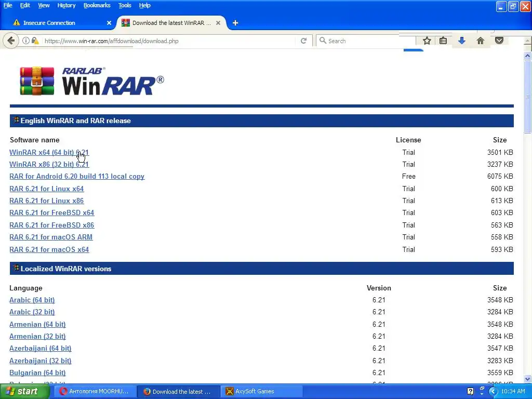Image resolution: width=532 pixels, height=399 pixels.
Task: Save to Pocket icon in toolbar
Action: (x=499, y=41)
